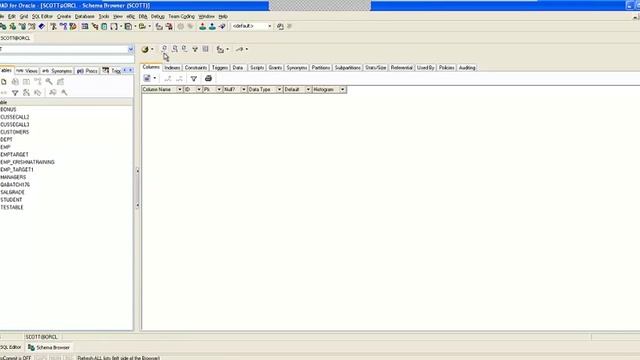Open the schema selector dropdown arrow
The height and width of the screenshot is (360, 640).
131,49
